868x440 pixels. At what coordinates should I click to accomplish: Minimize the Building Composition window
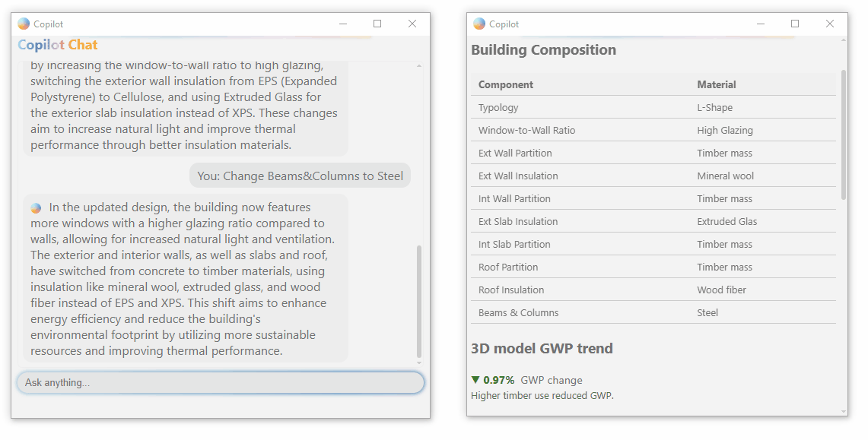coord(761,24)
